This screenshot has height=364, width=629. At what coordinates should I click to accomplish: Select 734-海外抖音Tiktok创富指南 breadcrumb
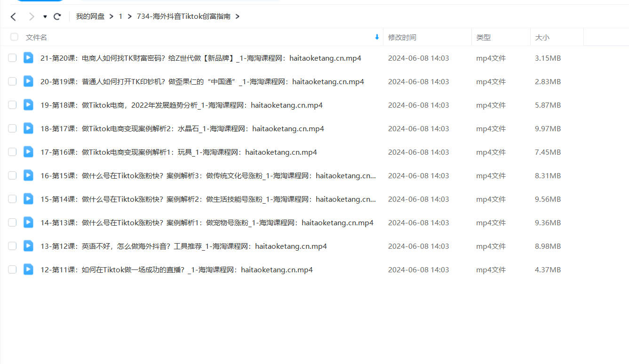(x=183, y=16)
